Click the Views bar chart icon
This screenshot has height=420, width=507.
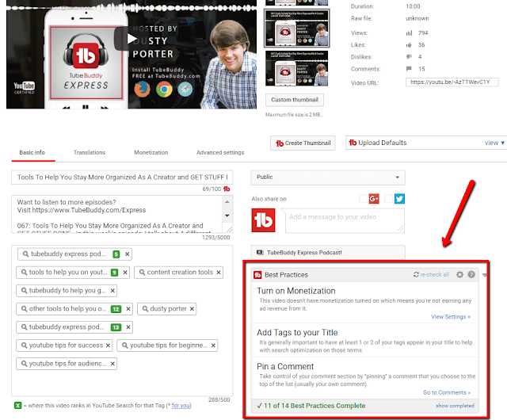tap(409, 33)
